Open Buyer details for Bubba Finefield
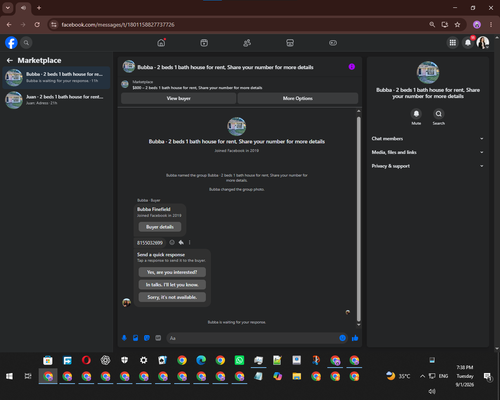The image size is (500, 400). 160,227
